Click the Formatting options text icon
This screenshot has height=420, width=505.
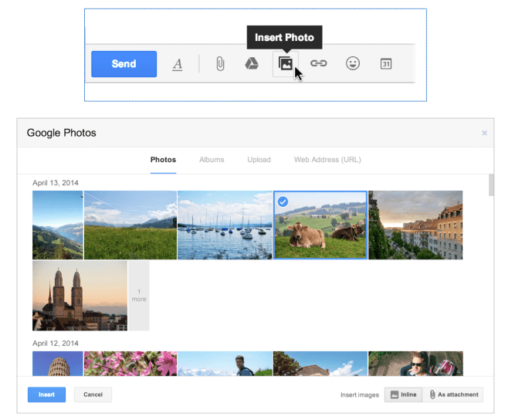click(177, 64)
